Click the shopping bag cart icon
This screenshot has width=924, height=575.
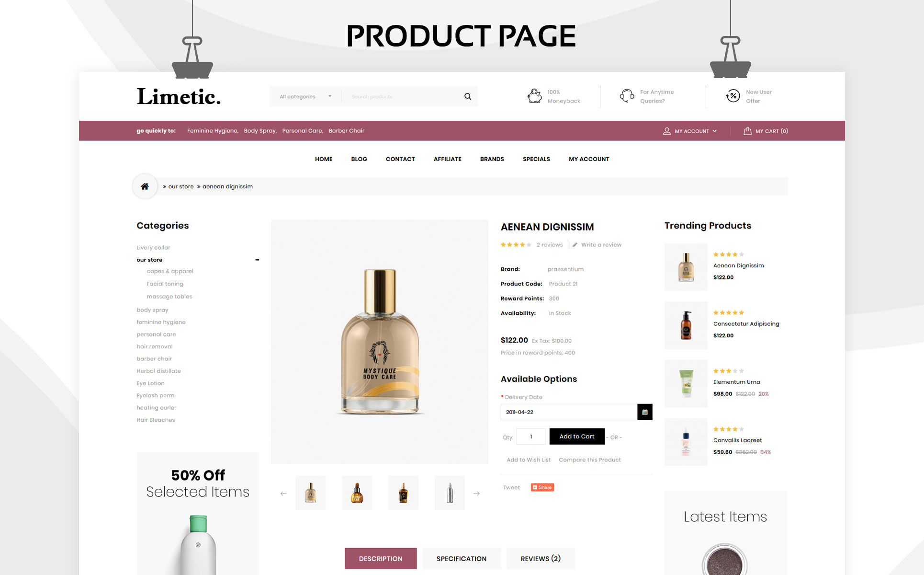(747, 131)
